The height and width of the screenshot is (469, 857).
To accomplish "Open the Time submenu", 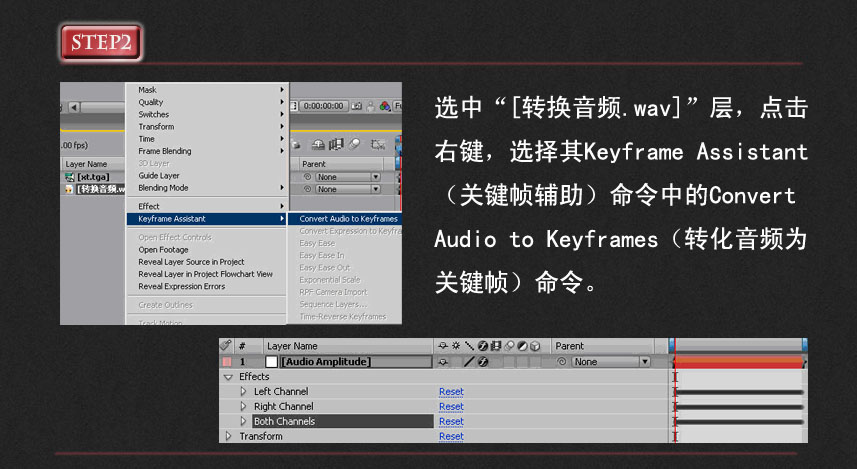I will 207,139.
